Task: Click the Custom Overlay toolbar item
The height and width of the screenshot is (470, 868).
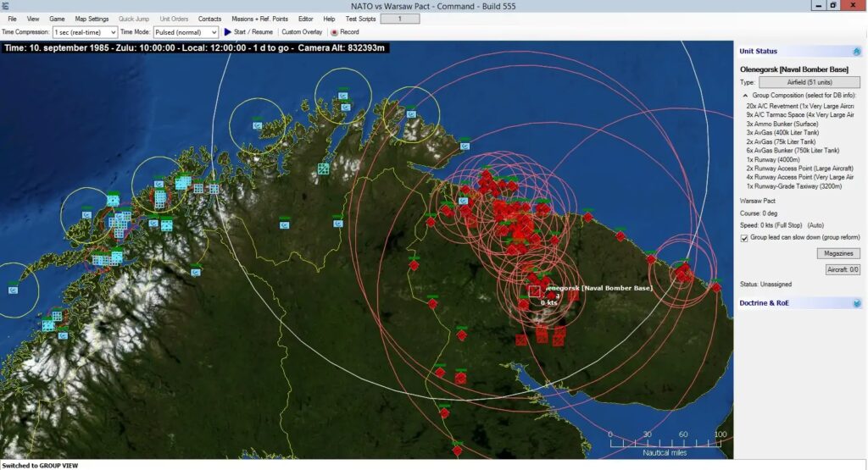Action: tap(302, 32)
